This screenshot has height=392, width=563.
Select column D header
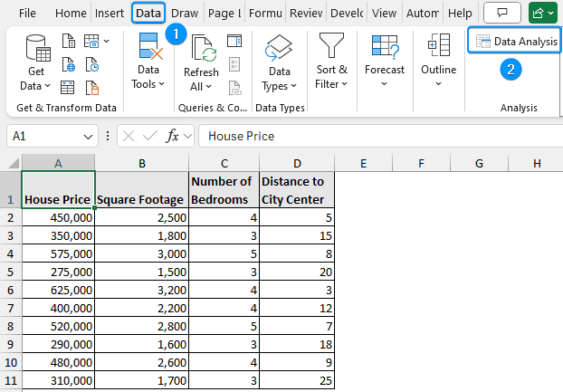pos(297,163)
